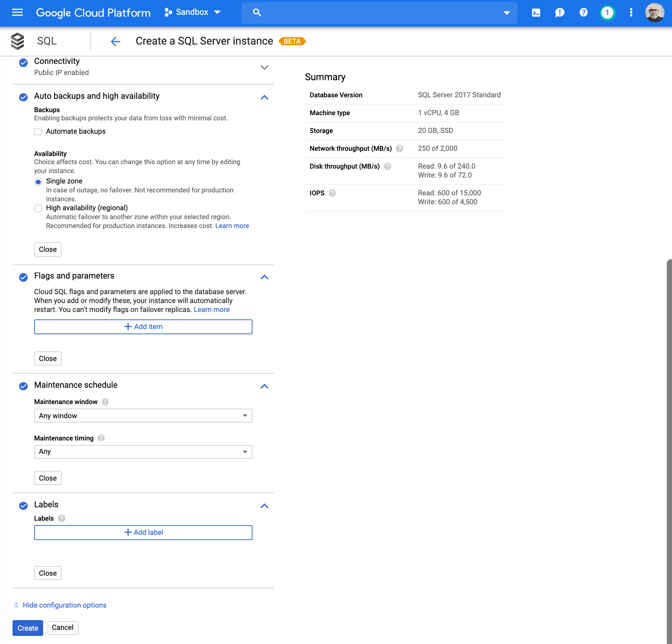Click Hide configuration options link
Viewport: 672px width, 644px height.
[x=64, y=605]
